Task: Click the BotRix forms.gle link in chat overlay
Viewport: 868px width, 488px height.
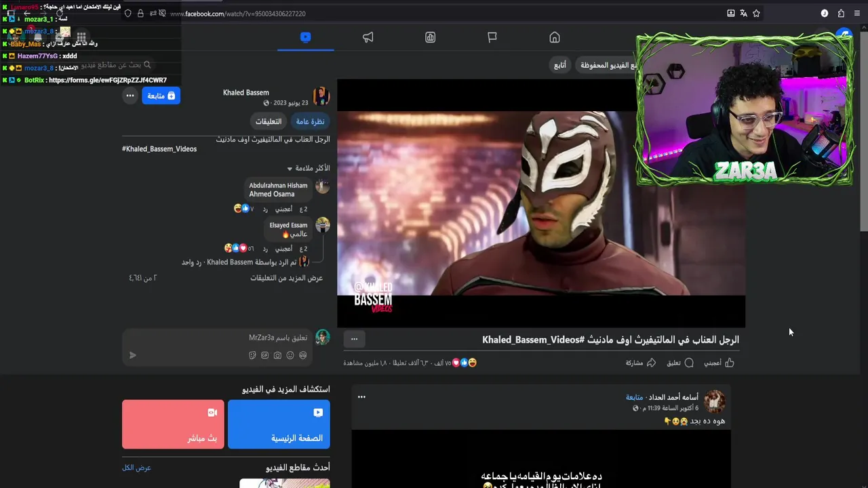Action: click(x=108, y=80)
